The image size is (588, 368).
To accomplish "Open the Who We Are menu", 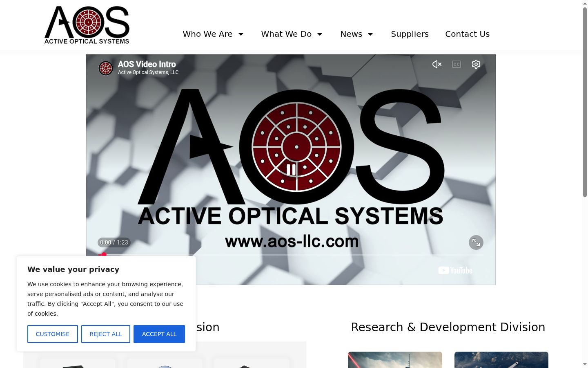I will pos(207,34).
